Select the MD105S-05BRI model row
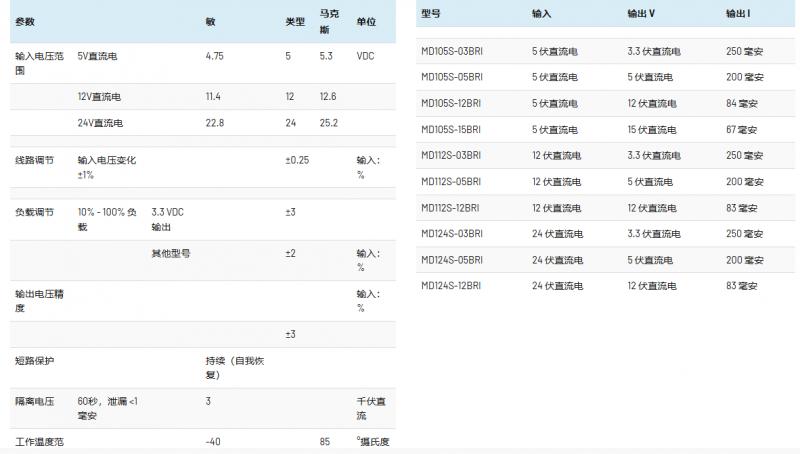 point(452,76)
